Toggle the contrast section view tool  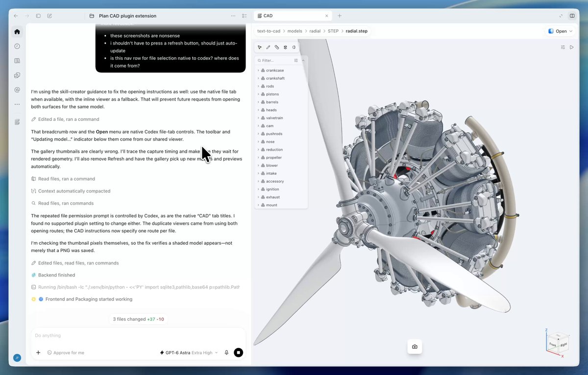pyautogui.click(x=294, y=47)
